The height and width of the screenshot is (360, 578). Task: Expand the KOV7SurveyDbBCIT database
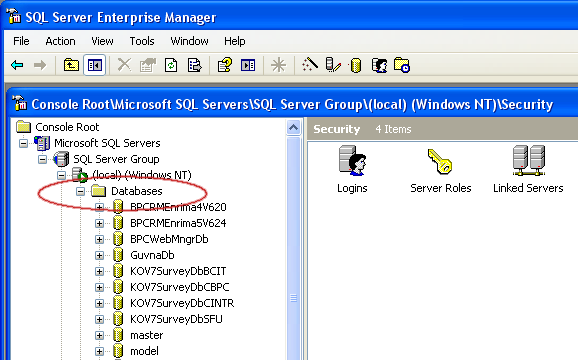click(x=99, y=272)
